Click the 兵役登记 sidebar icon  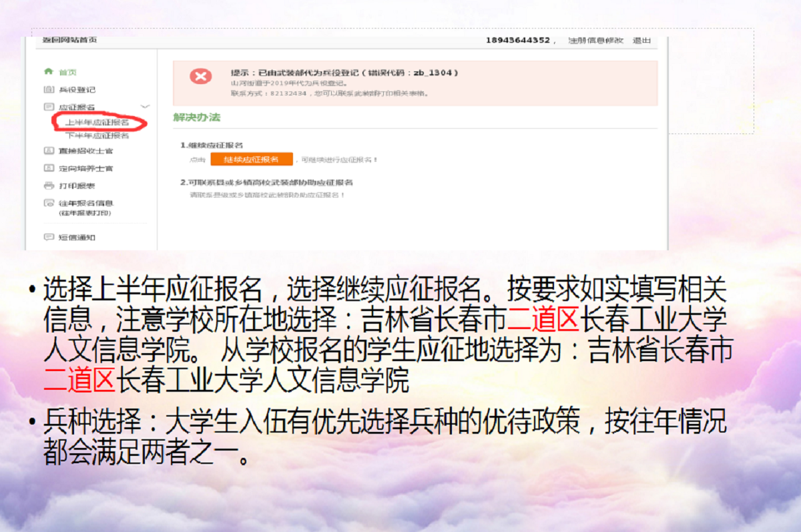[x=48, y=89]
